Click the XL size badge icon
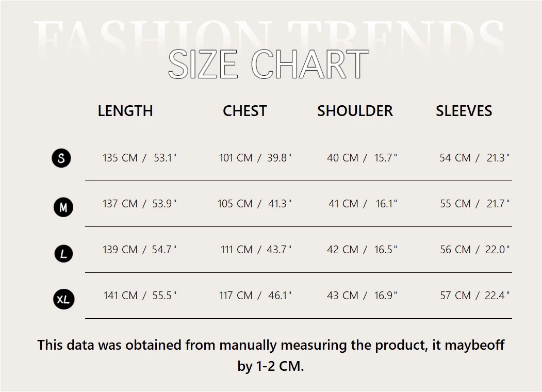 [x=63, y=299]
